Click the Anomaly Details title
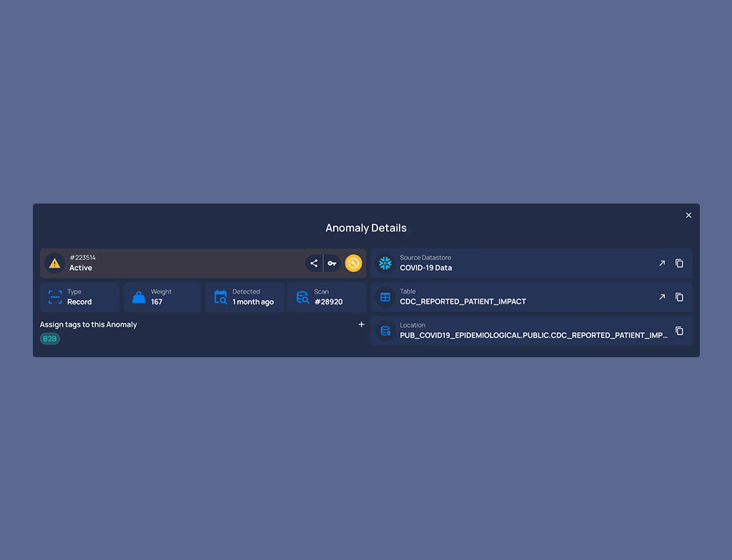The image size is (732, 560). point(366,228)
